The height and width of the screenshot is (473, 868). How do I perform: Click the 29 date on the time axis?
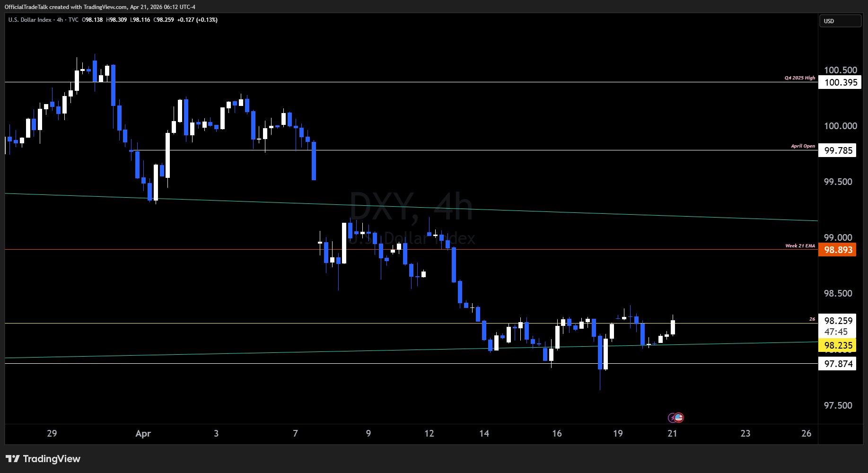52,433
